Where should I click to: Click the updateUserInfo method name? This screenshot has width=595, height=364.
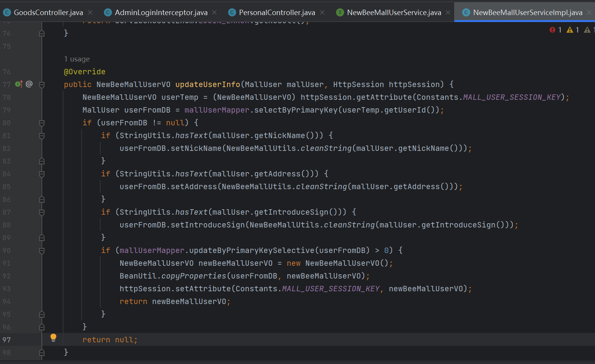point(208,84)
